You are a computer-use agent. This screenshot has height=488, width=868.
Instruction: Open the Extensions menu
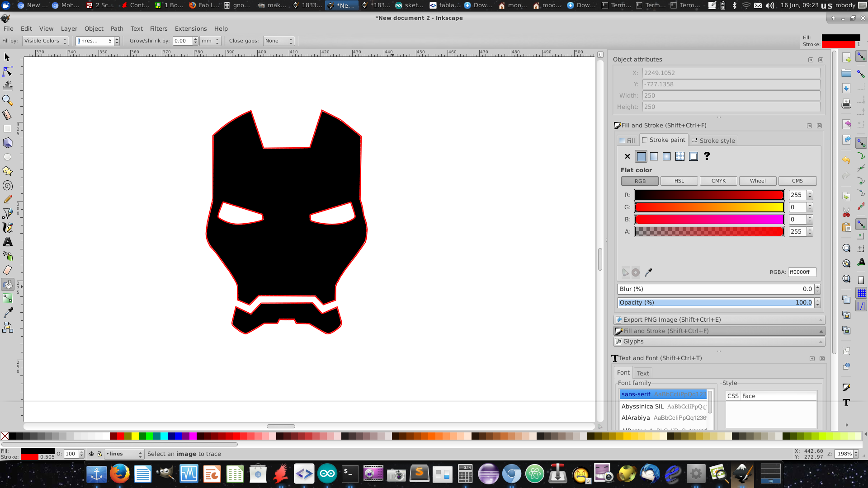point(191,28)
